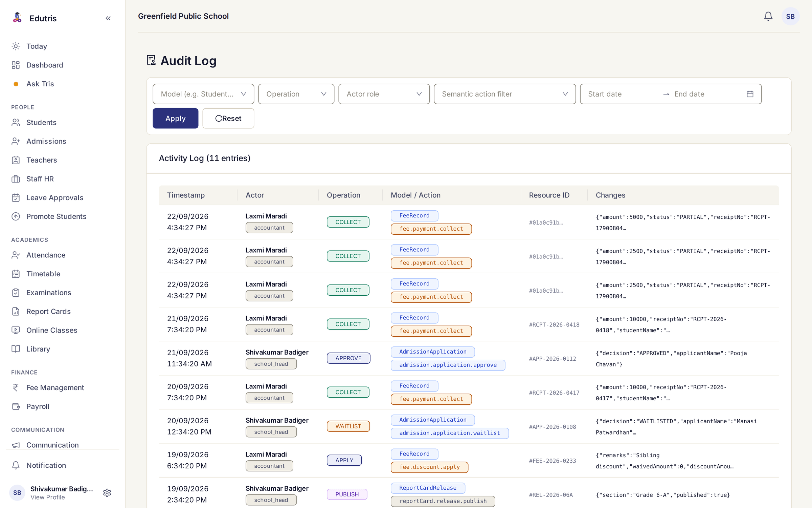Open the Semantic action filter dropdown
The width and height of the screenshot is (812, 508).
point(504,94)
